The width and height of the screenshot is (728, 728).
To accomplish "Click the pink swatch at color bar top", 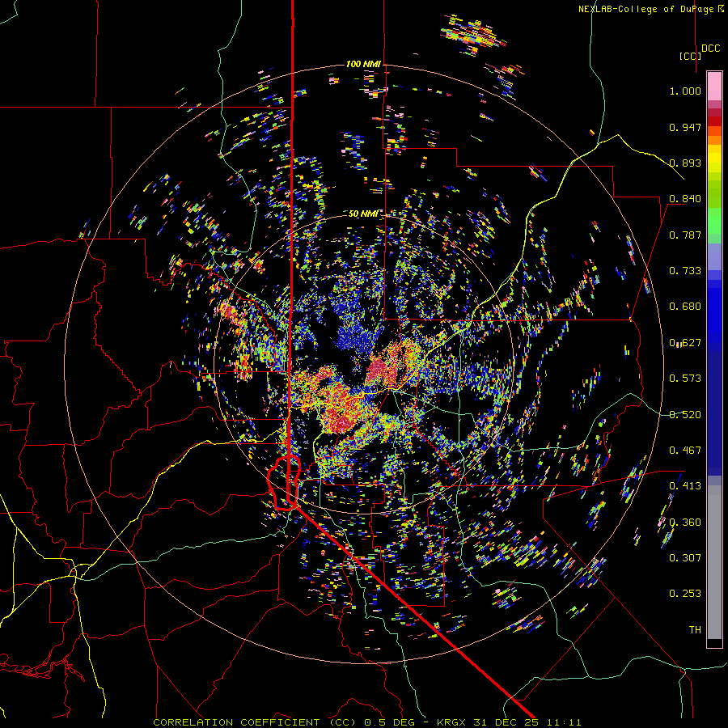I will 714,87.
